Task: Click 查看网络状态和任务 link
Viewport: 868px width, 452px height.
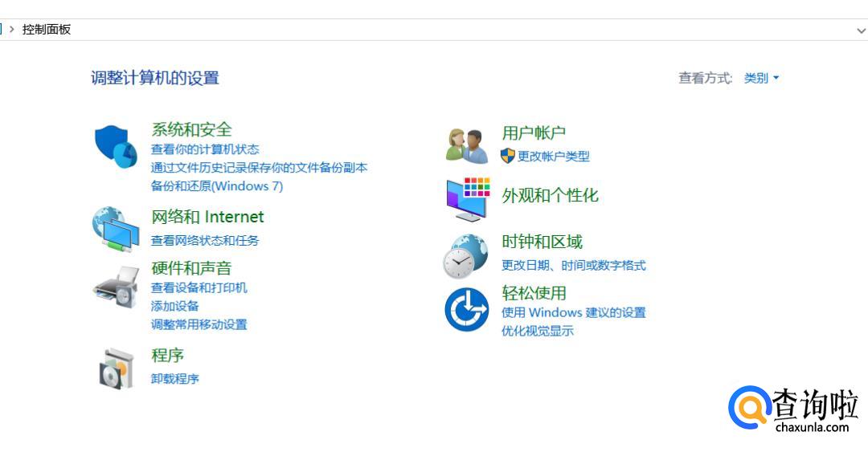Action: tap(205, 240)
